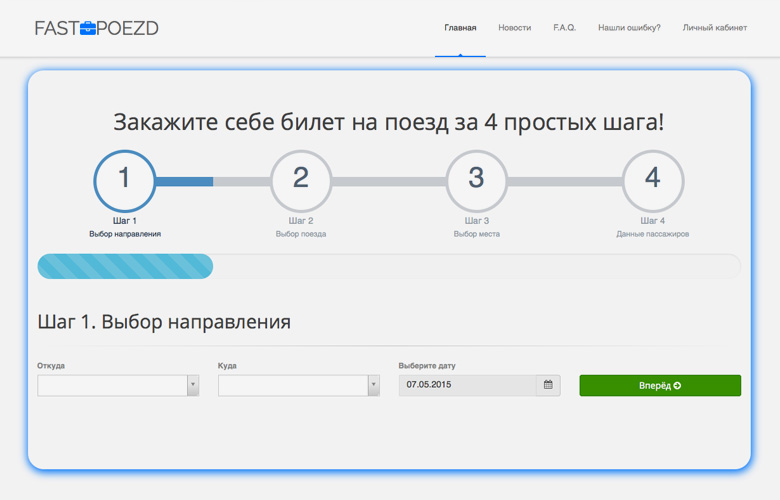Go to the Новости menu item

click(514, 28)
